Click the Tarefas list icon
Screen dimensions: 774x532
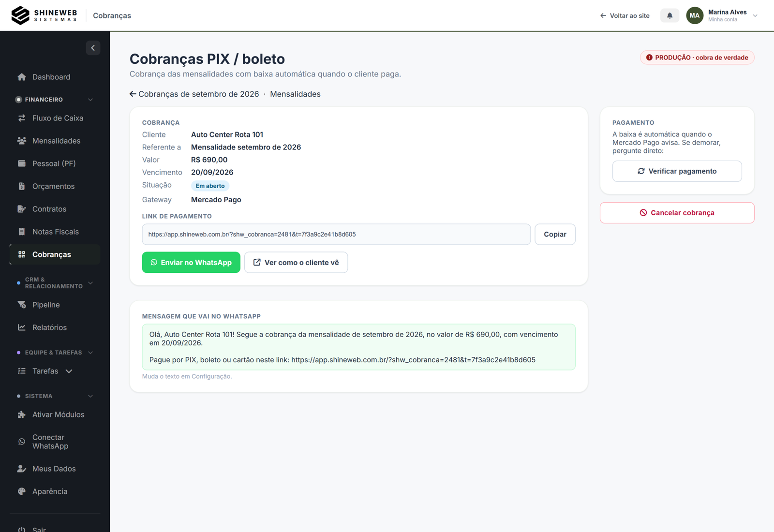(22, 371)
